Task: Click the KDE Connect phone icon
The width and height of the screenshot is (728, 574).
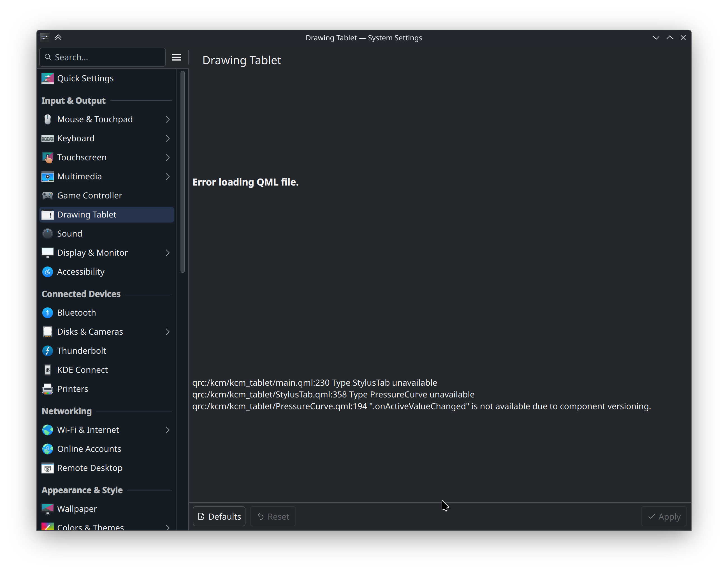Action: point(47,370)
